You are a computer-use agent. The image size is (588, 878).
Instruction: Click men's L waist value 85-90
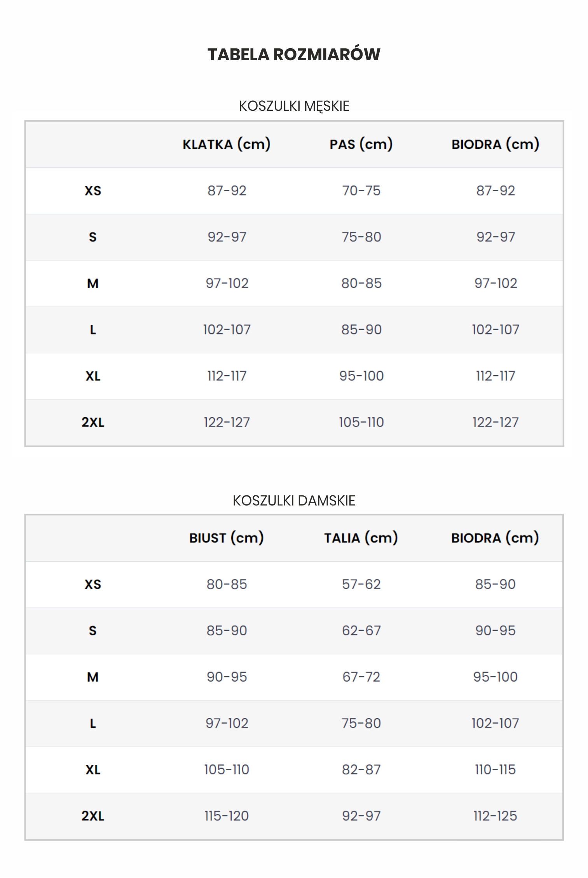click(x=361, y=330)
